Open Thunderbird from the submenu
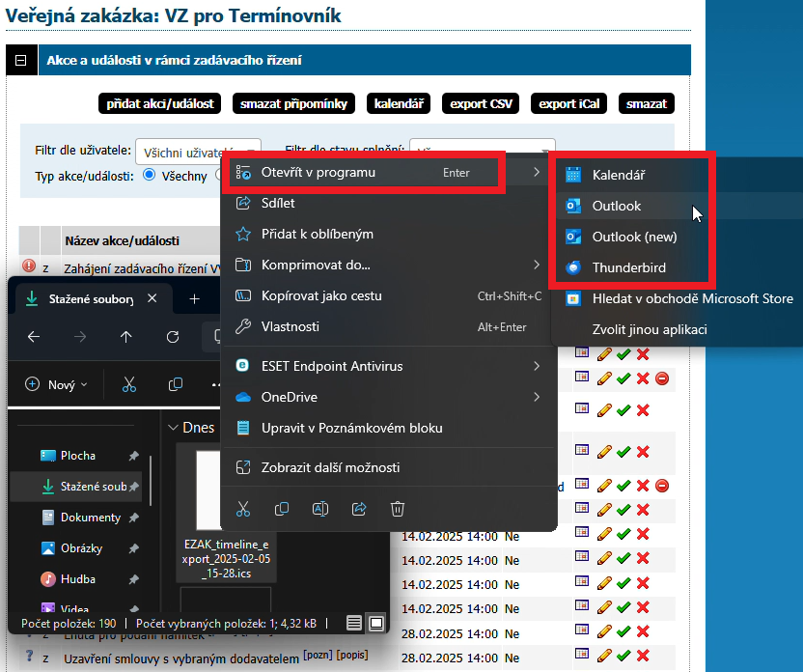This screenshot has width=803, height=672. coord(628,267)
